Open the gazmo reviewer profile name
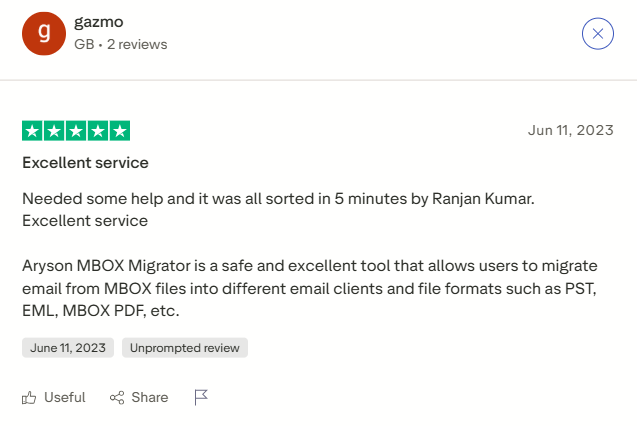The width and height of the screenshot is (637, 426). [100, 22]
